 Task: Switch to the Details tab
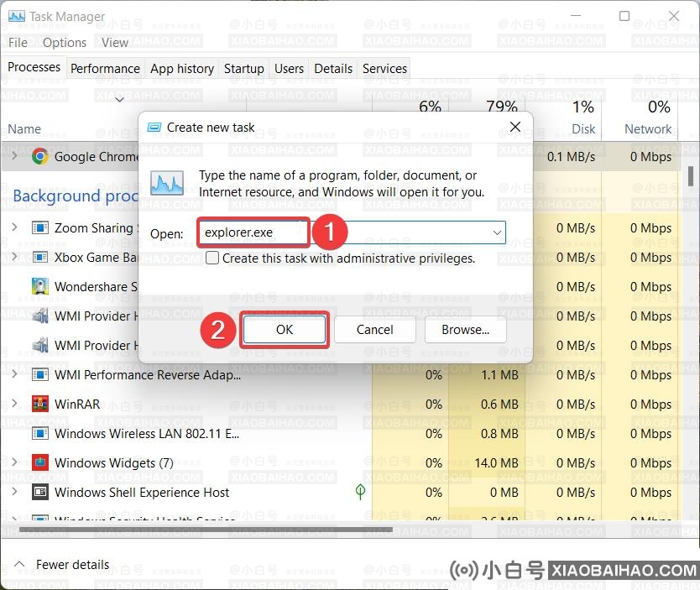tap(333, 69)
